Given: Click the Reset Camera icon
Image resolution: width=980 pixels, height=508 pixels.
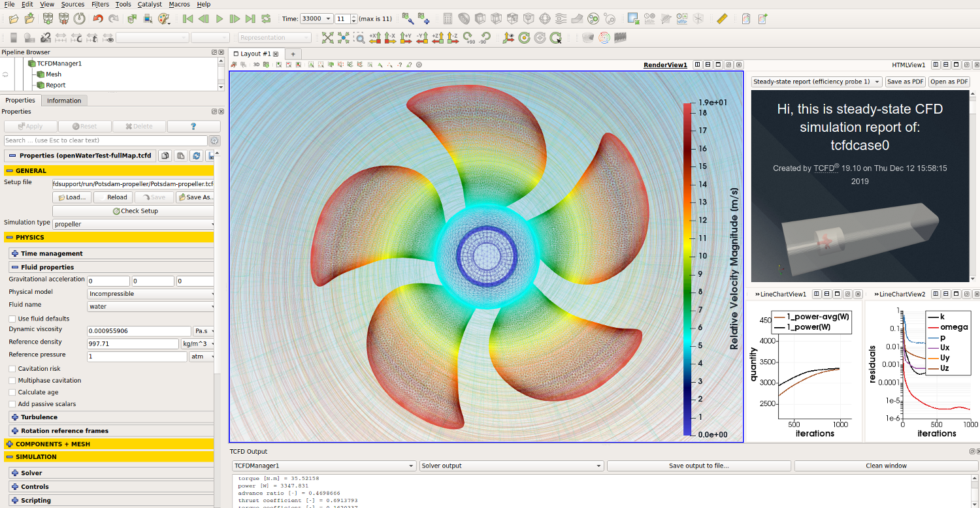Looking at the screenshot, I should [327, 38].
